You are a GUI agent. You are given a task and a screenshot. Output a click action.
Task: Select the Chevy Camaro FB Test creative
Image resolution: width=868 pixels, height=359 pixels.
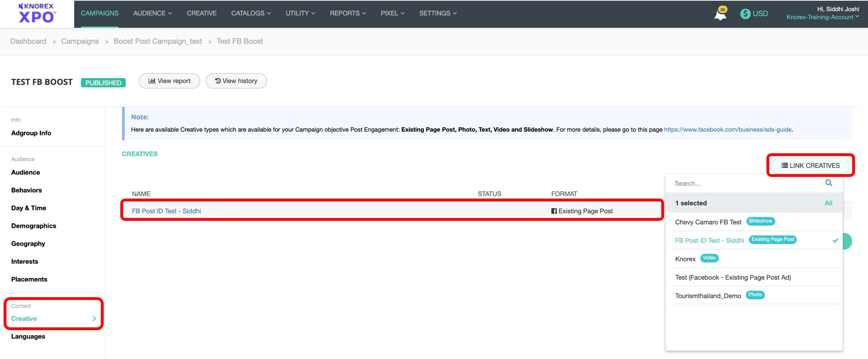click(708, 222)
